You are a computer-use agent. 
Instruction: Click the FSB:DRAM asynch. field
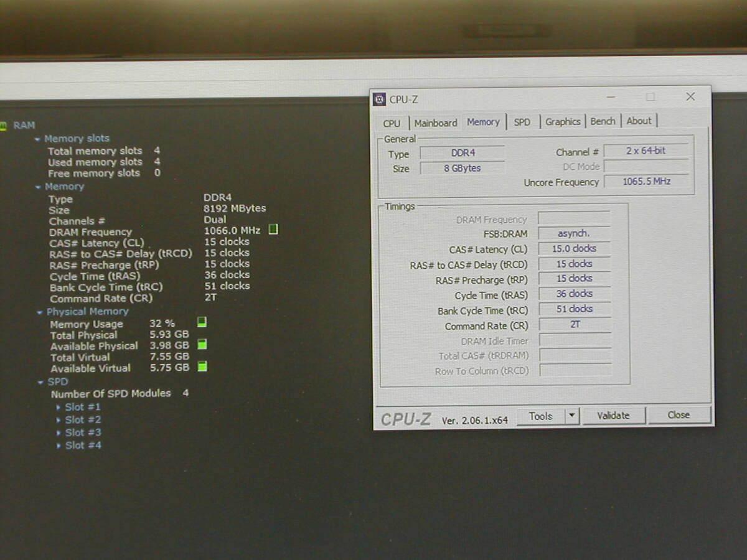click(574, 233)
